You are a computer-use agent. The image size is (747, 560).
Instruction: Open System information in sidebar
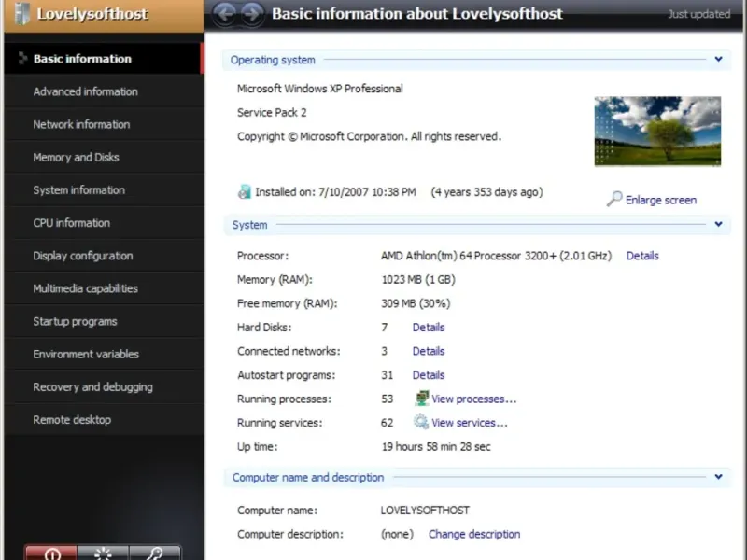(104, 190)
